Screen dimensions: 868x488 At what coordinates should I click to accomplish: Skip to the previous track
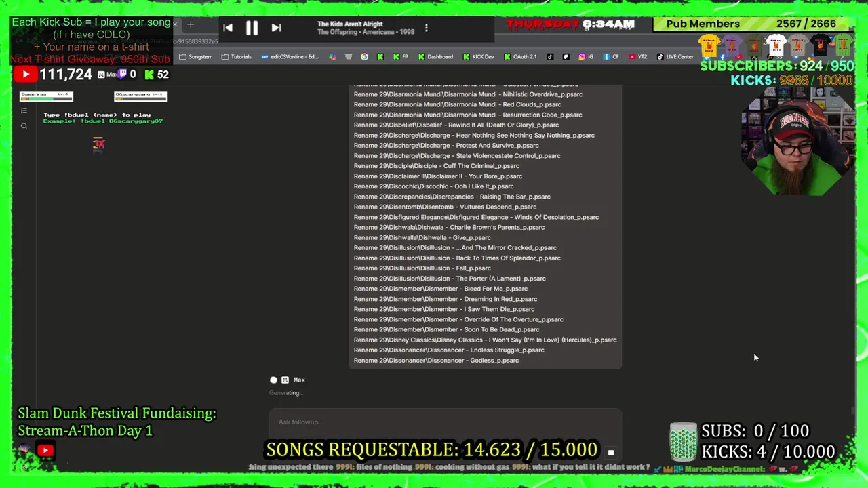click(x=228, y=28)
